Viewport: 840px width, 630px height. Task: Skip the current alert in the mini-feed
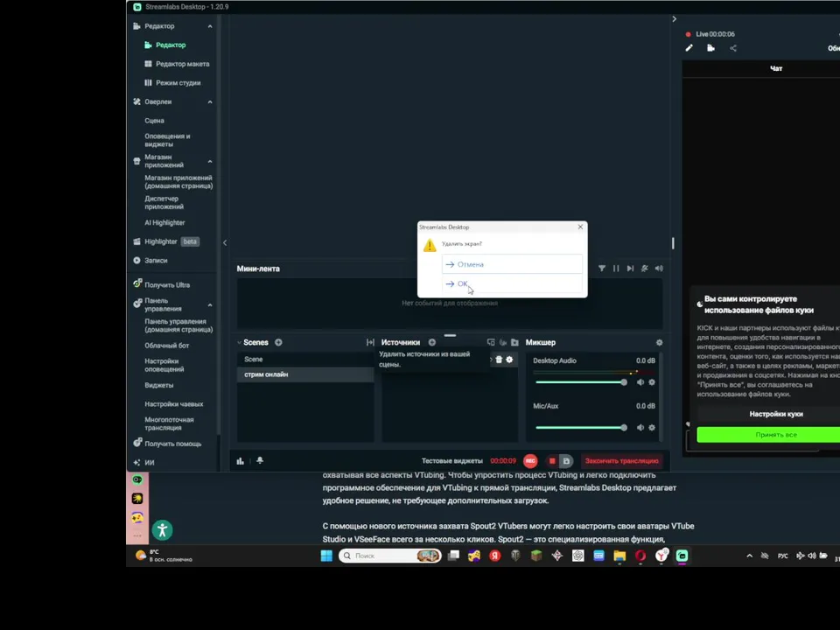[630, 269]
